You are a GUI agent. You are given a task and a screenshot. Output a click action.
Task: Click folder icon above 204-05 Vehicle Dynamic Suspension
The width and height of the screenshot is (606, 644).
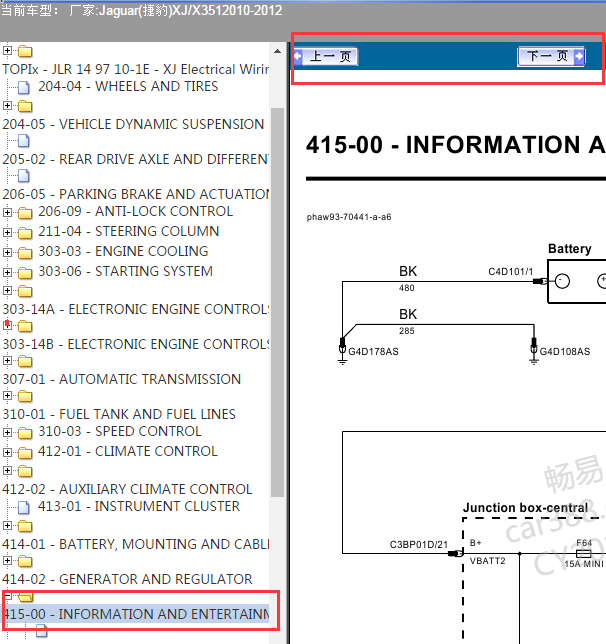25,106
